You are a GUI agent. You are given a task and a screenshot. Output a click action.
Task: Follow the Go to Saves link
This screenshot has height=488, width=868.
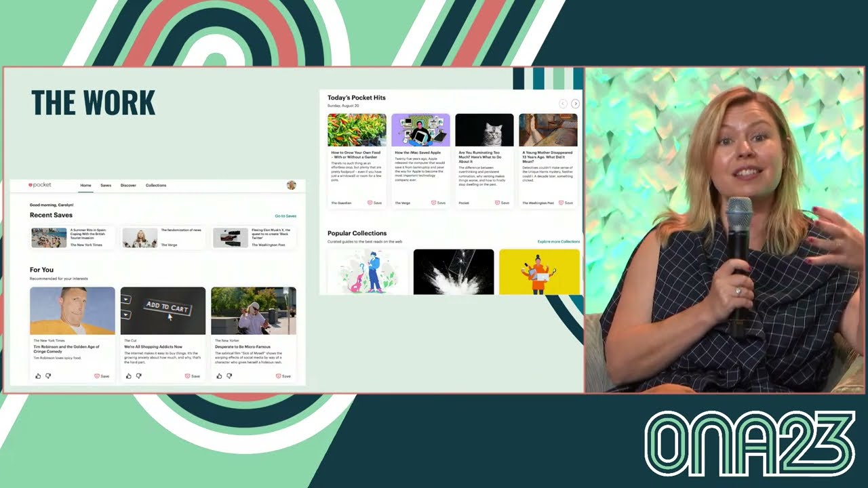(x=285, y=216)
